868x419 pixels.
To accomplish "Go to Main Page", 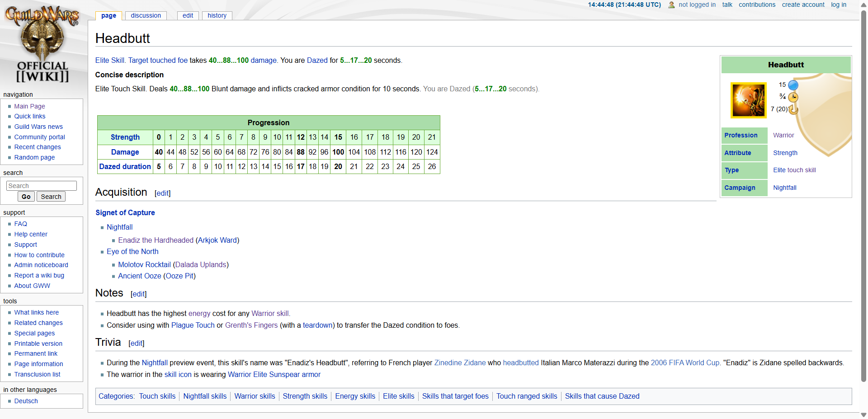I will tap(29, 106).
